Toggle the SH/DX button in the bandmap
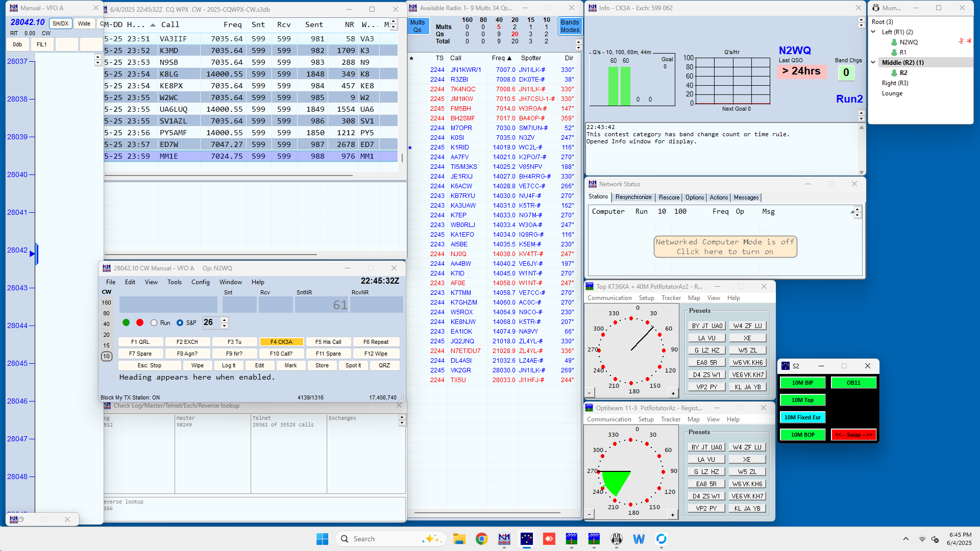980x551 pixels. (60, 23)
